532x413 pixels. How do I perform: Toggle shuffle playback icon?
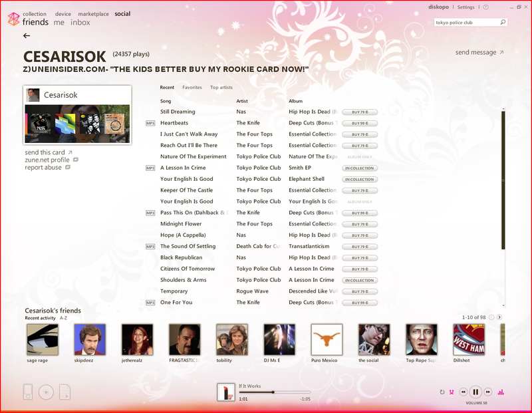(x=452, y=392)
